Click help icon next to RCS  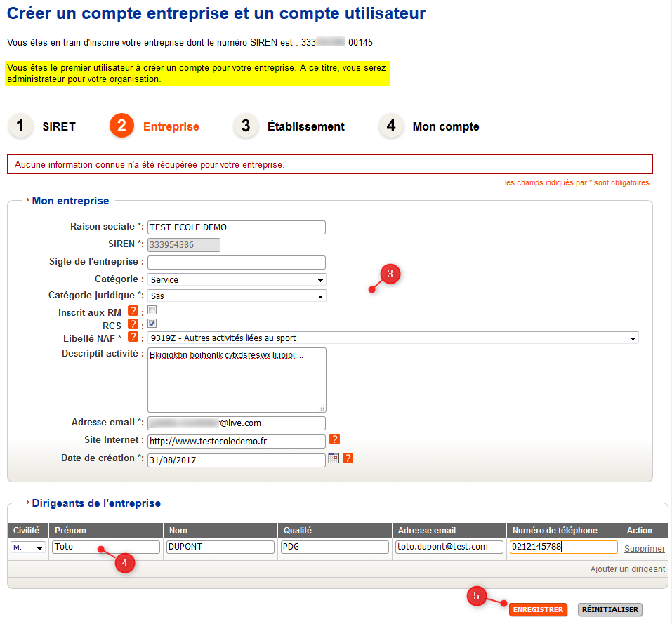[x=133, y=325]
